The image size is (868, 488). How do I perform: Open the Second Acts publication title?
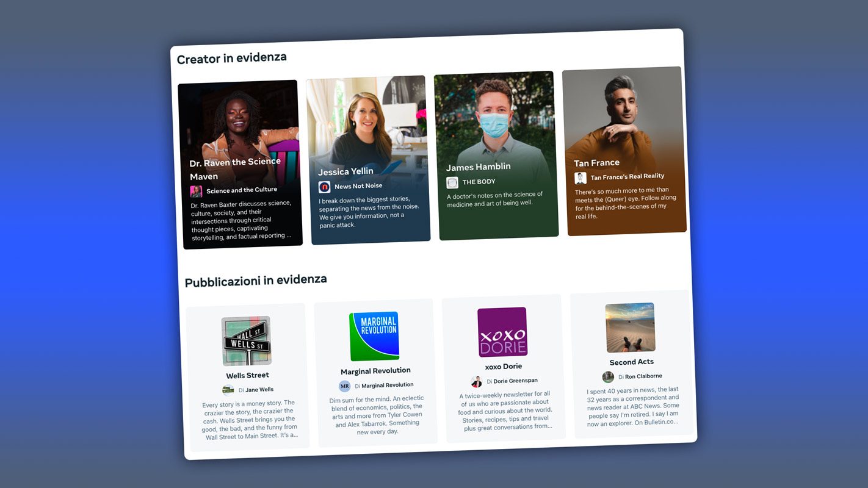pos(632,362)
